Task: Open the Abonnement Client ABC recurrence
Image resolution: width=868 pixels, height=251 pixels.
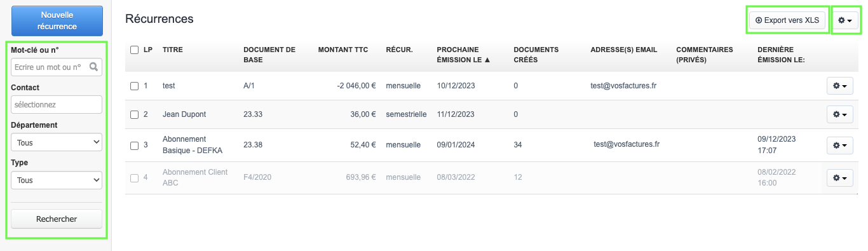Action: coord(195,177)
